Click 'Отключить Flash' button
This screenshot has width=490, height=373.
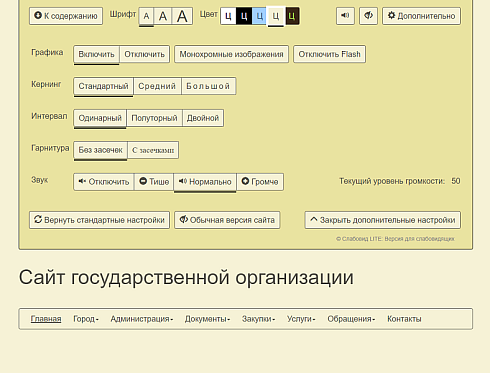[x=329, y=54]
